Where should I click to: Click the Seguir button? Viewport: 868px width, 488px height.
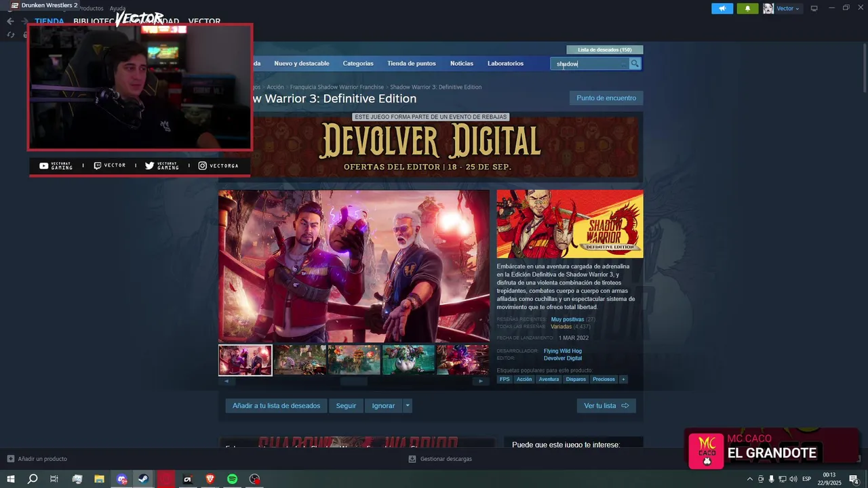point(346,406)
